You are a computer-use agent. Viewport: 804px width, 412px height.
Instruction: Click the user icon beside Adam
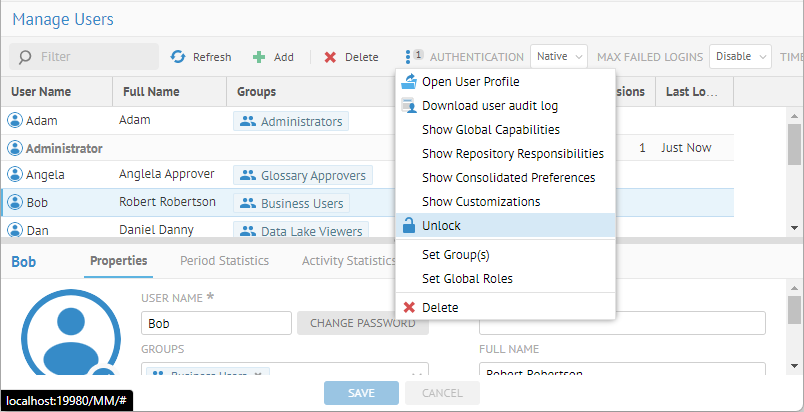[x=15, y=121]
